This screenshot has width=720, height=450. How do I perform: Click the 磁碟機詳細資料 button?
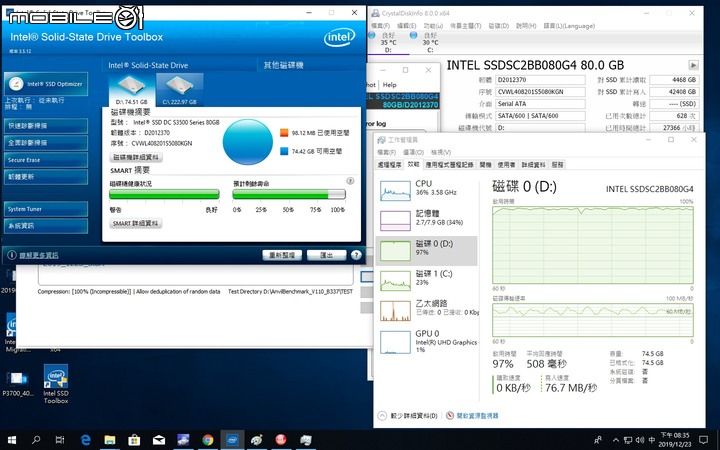coord(136,157)
